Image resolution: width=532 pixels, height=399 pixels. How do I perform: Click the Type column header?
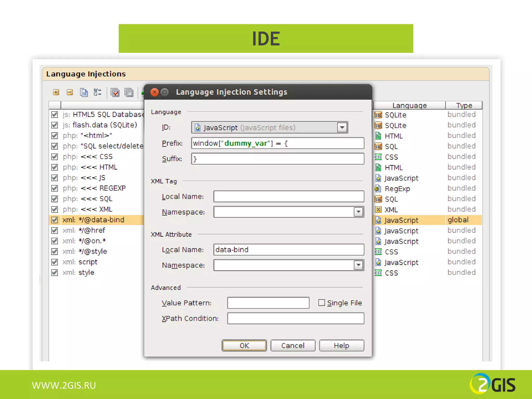(x=464, y=105)
